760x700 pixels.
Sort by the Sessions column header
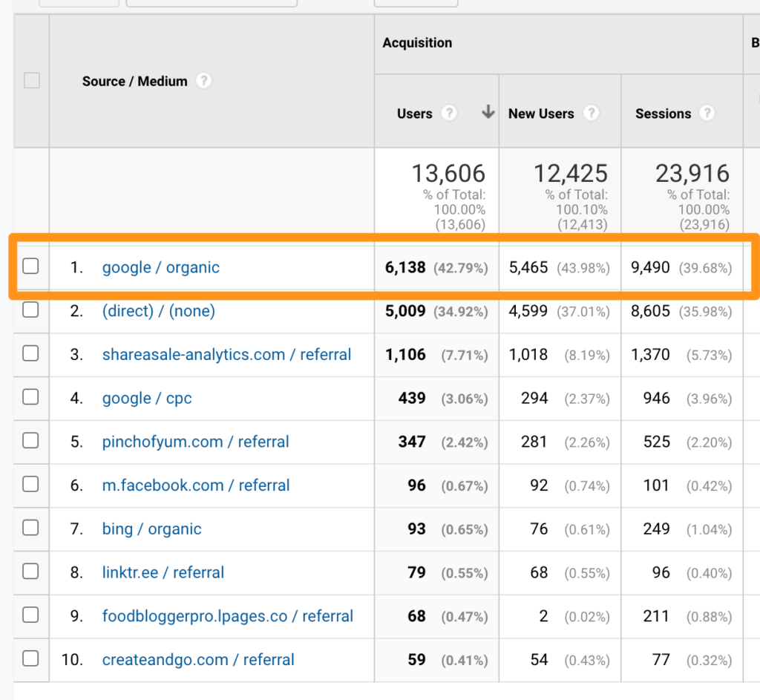(663, 114)
